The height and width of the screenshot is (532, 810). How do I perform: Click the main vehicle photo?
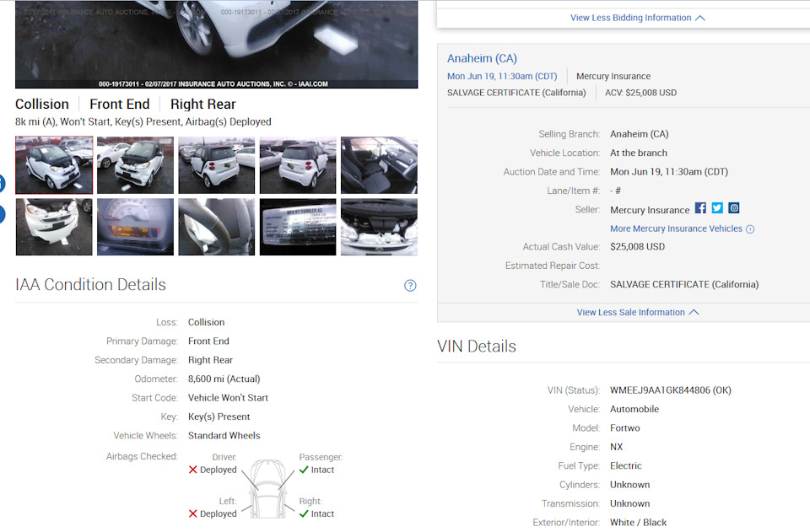point(217,44)
